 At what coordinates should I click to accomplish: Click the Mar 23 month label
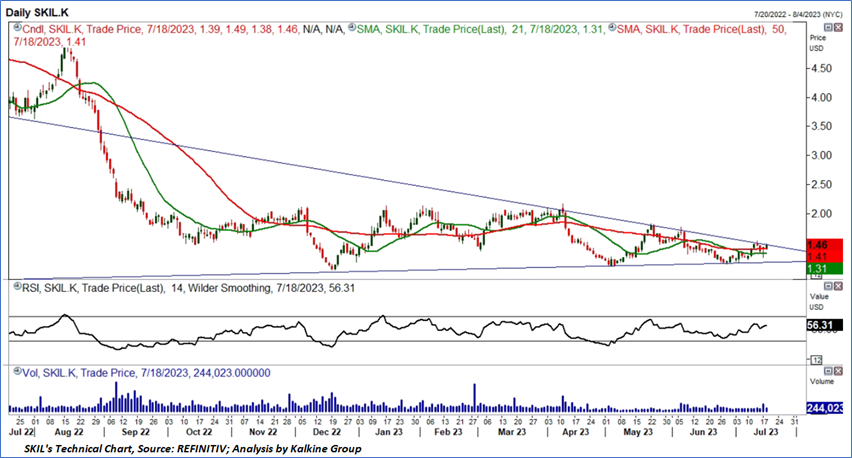pyautogui.click(x=512, y=432)
